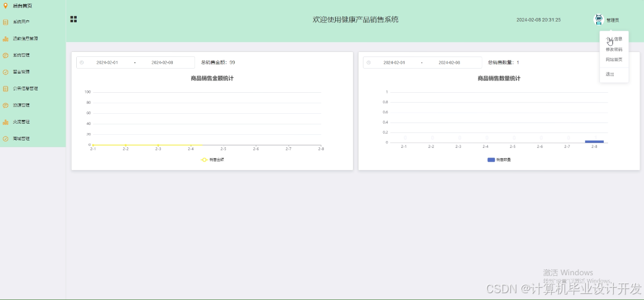
Task: Choose 修改密码 in the user dropdown
Action: pos(614,49)
